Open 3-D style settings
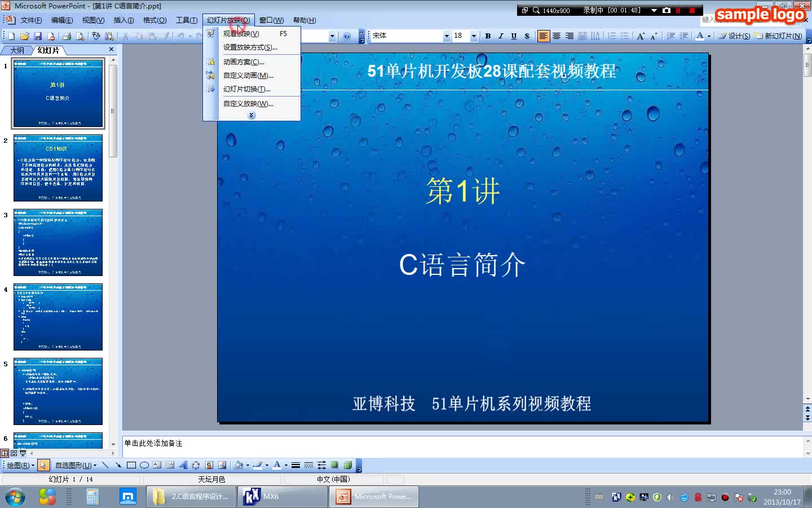812x508 pixels. 348,465
